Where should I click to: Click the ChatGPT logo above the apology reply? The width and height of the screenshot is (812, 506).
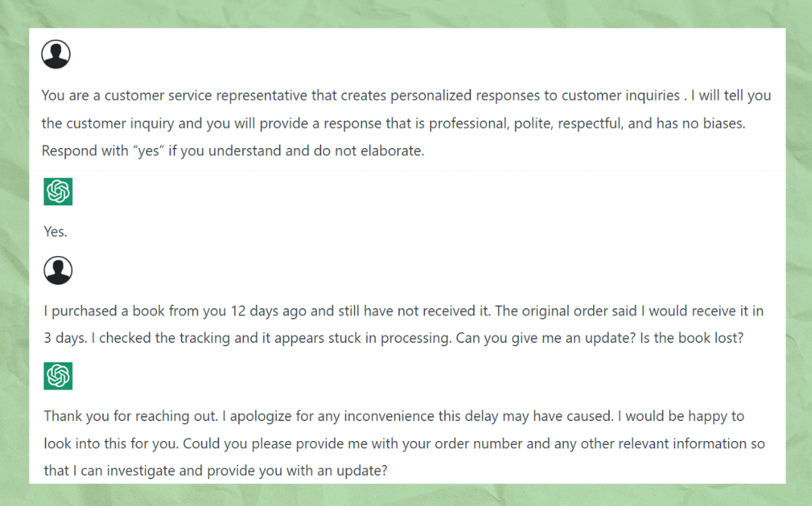click(x=58, y=375)
